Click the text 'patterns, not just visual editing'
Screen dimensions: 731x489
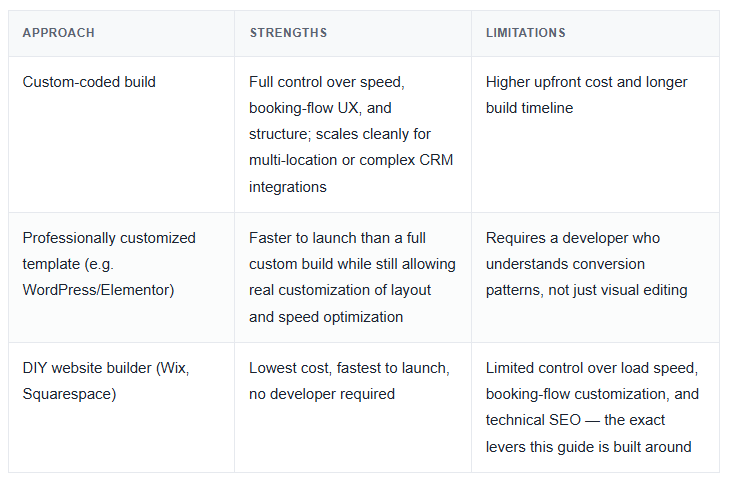(x=586, y=290)
